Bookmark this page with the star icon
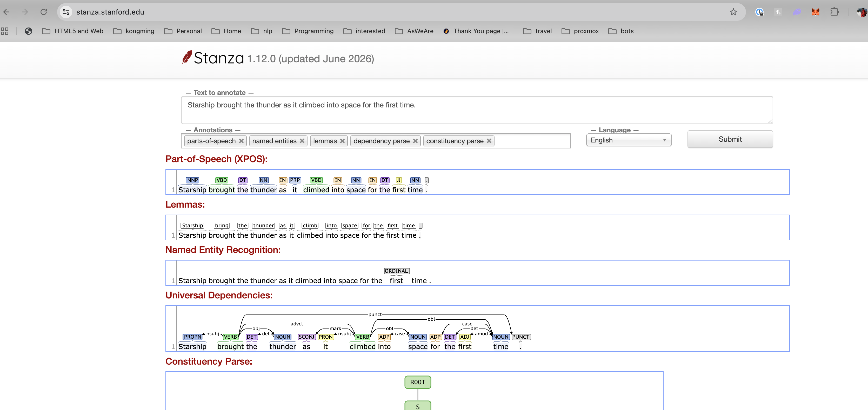The width and height of the screenshot is (868, 410). [733, 12]
